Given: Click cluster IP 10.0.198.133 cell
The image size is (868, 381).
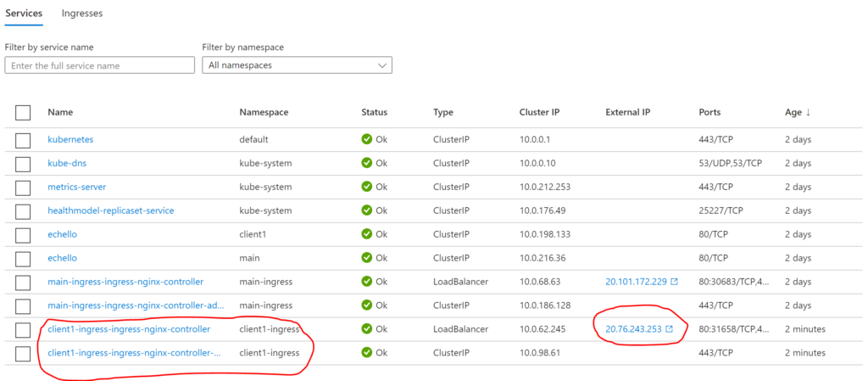Looking at the screenshot, I should (x=545, y=234).
